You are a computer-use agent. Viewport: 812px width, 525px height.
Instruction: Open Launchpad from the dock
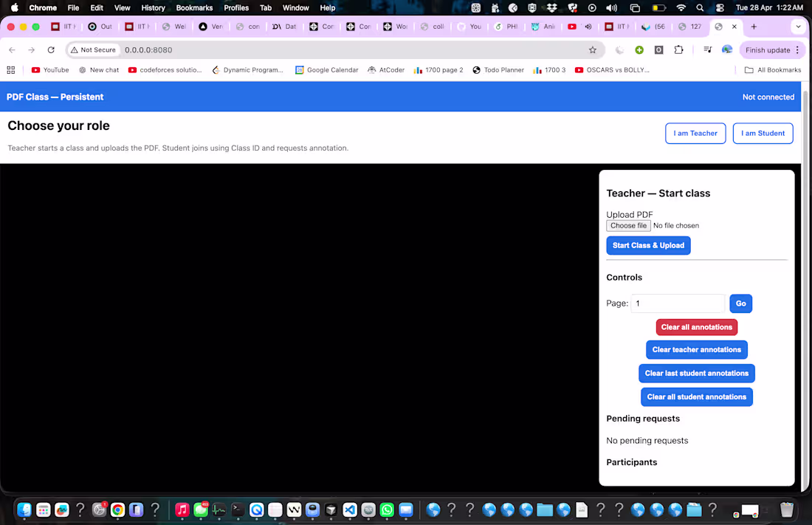[43, 510]
